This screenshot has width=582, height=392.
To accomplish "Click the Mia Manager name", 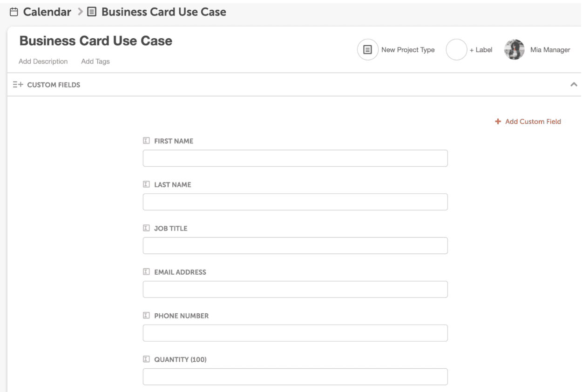I will 550,50.
